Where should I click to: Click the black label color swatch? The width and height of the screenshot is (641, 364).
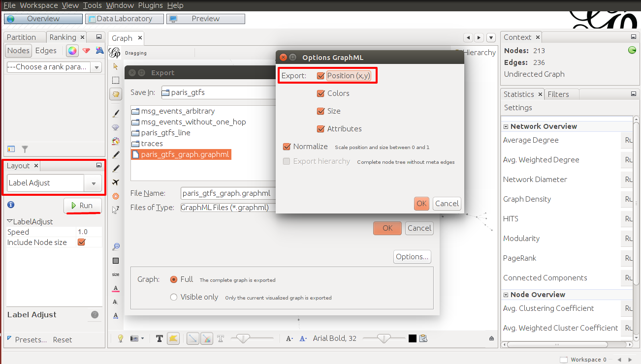(413, 338)
